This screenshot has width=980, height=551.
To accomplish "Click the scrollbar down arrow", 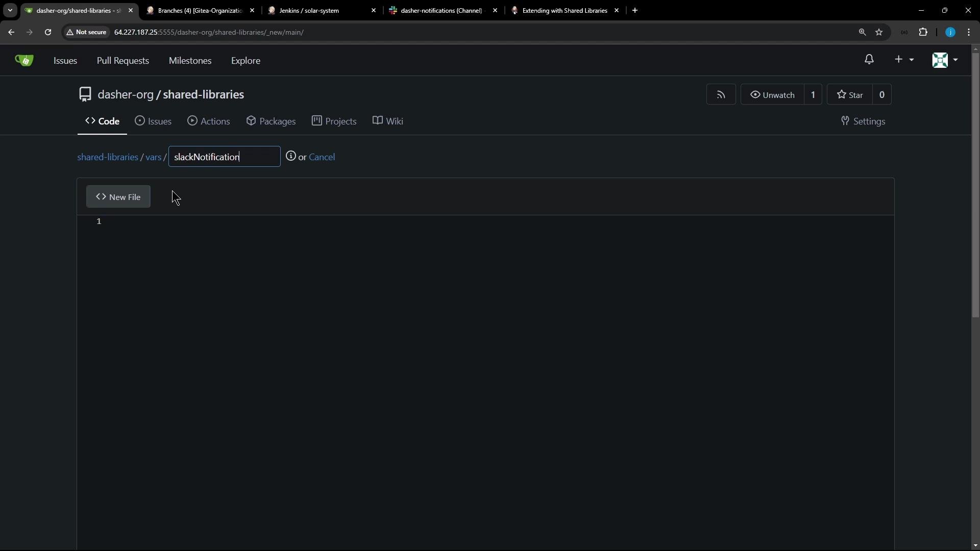I will click(975, 546).
